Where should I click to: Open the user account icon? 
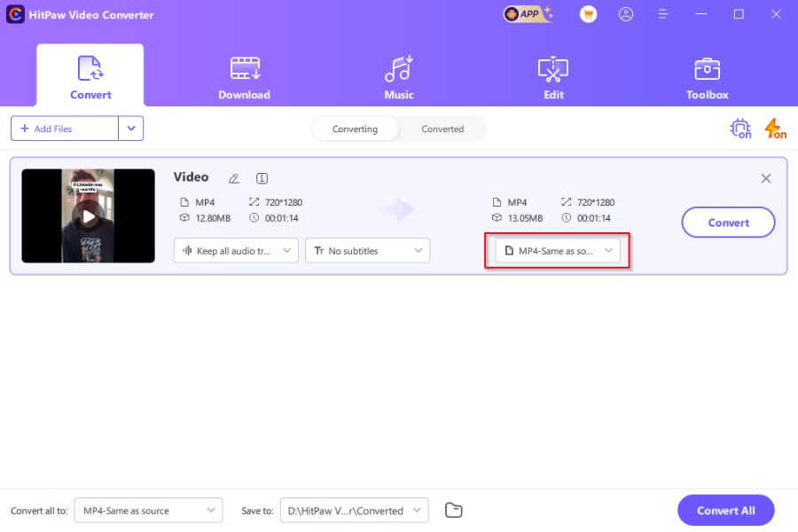[626, 14]
